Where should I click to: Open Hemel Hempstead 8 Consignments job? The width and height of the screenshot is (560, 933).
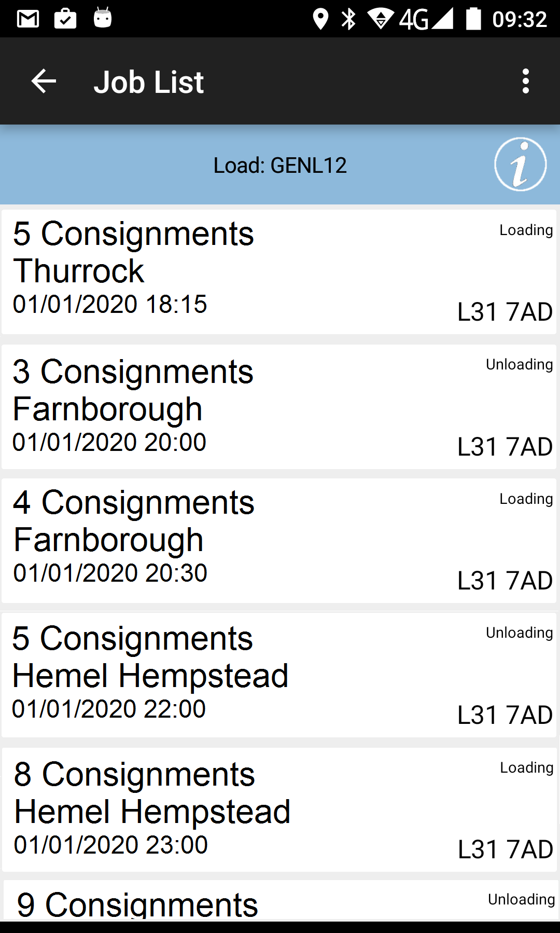(279, 809)
